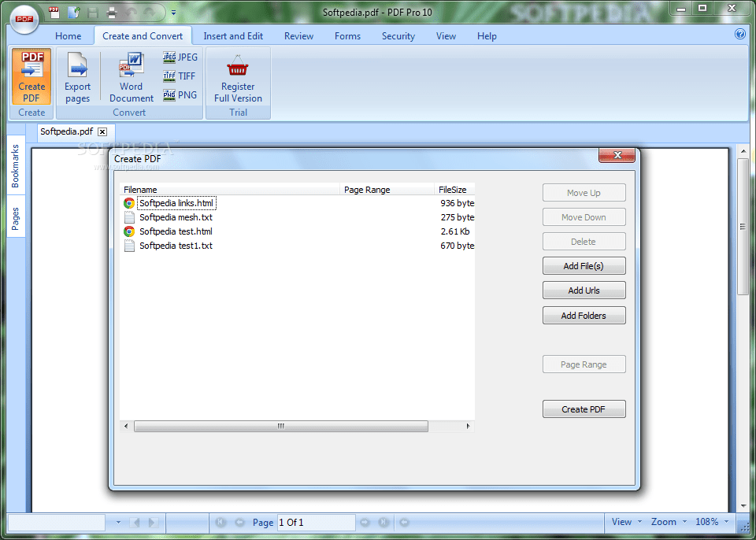756x540 pixels.
Task: Open the Help ribbon tab
Action: coord(487,36)
